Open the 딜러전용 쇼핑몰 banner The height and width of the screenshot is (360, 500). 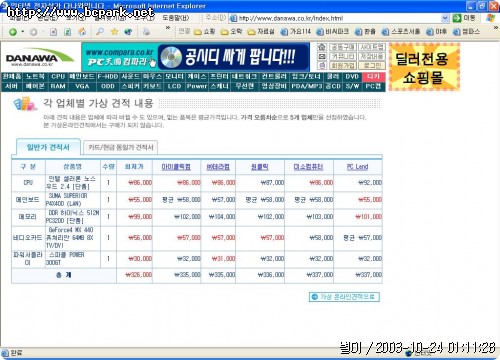pyautogui.click(x=424, y=67)
